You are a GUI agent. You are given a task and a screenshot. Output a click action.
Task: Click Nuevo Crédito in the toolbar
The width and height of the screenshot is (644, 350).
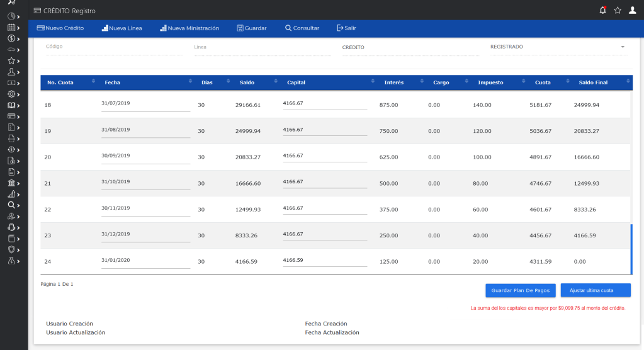coord(60,28)
